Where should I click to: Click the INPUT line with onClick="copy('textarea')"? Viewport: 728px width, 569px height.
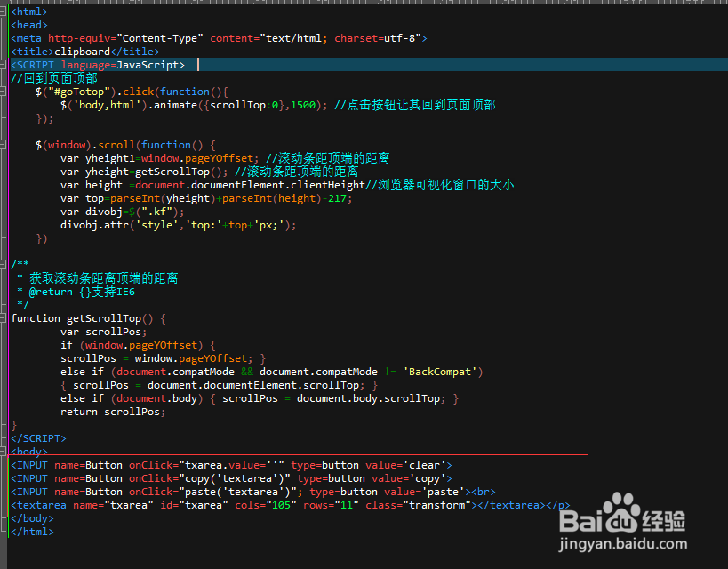coord(231,478)
